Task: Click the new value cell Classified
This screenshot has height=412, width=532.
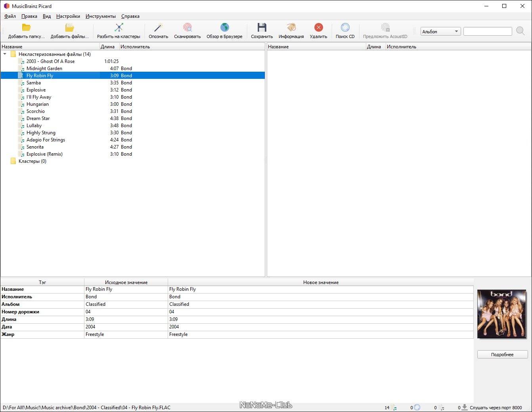Action: point(321,304)
